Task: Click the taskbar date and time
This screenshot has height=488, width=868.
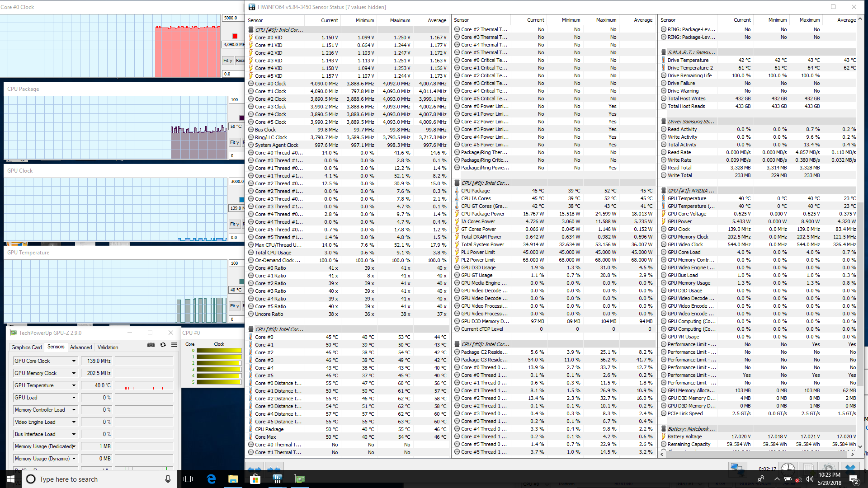Action: 830,479
